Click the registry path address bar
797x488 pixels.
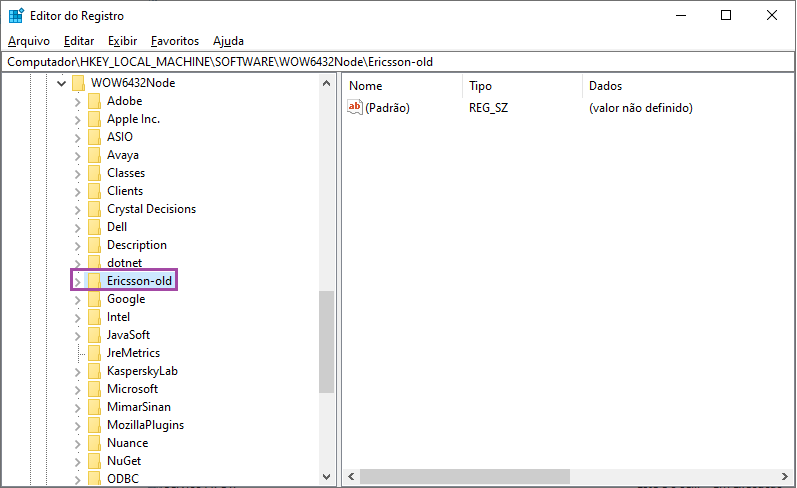(398, 62)
